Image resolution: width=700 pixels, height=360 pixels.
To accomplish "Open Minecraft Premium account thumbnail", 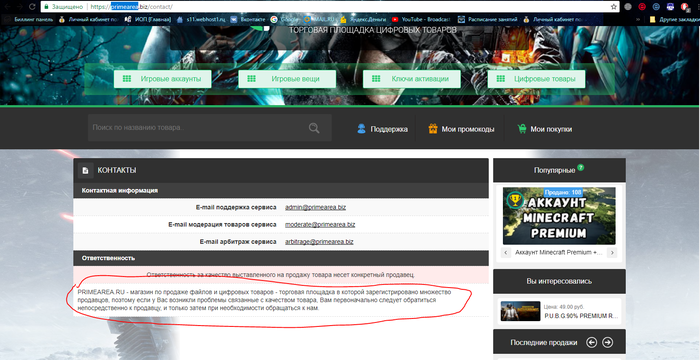I will click(559, 216).
